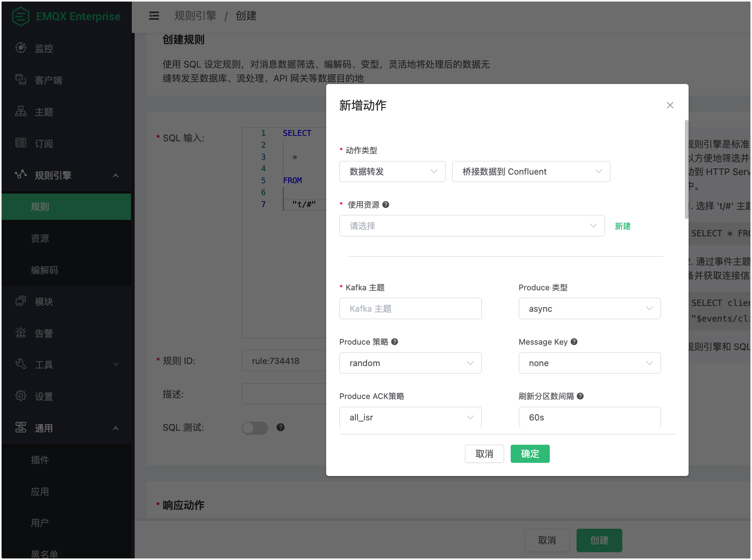Screen dimensions: 752x560
Task: Click the dialog's vertical scrollbar
Action: click(x=686, y=169)
